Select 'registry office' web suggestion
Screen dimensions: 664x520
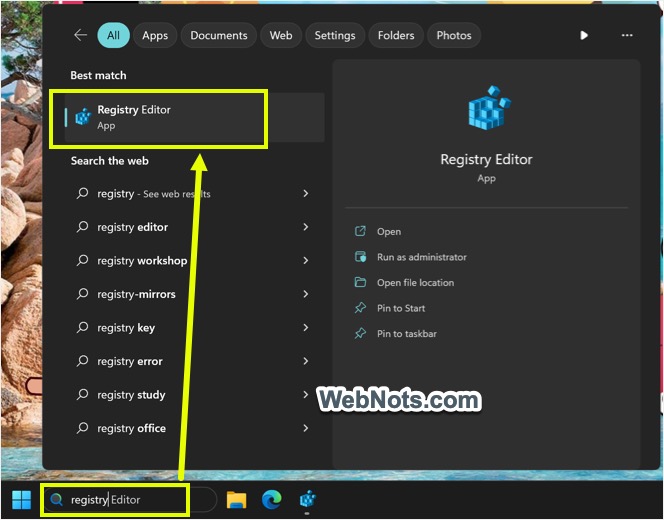[194, 428]
